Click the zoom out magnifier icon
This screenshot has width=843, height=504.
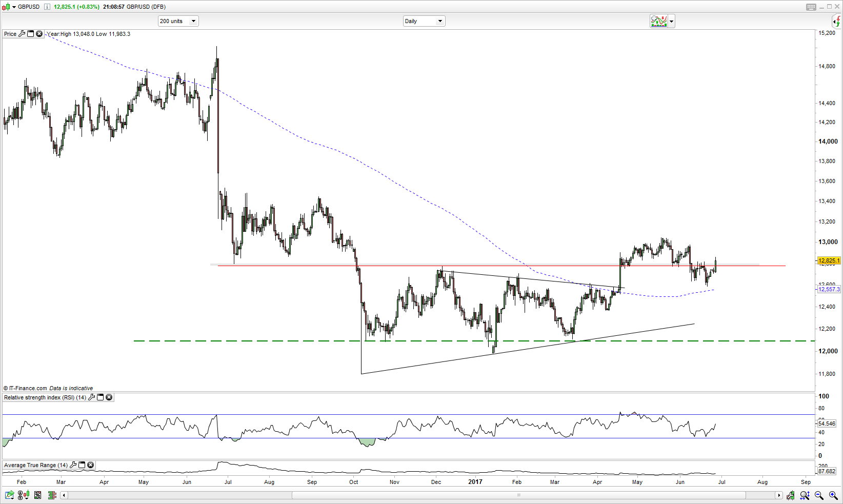tap(819, 495)
